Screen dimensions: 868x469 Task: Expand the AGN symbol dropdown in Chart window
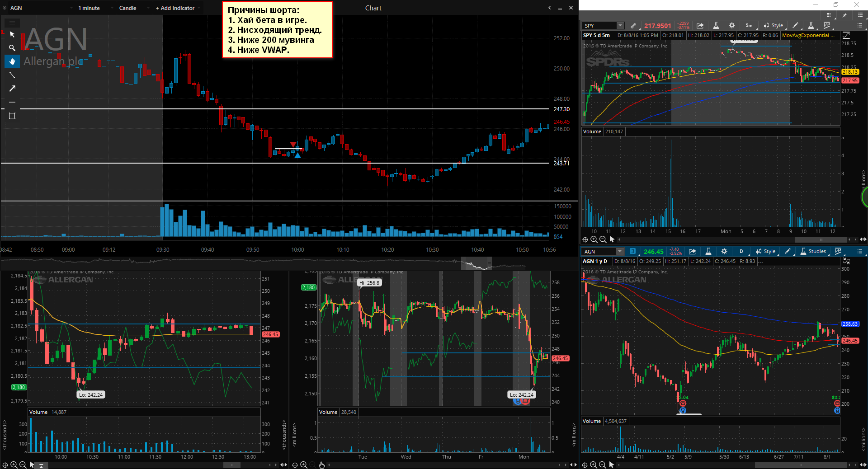(x=71, y=8)
